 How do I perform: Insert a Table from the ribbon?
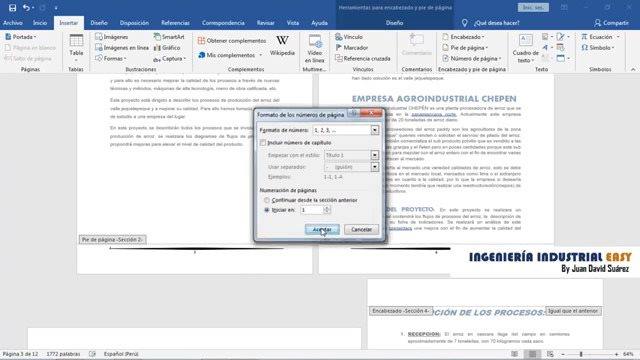pos(76,49)
